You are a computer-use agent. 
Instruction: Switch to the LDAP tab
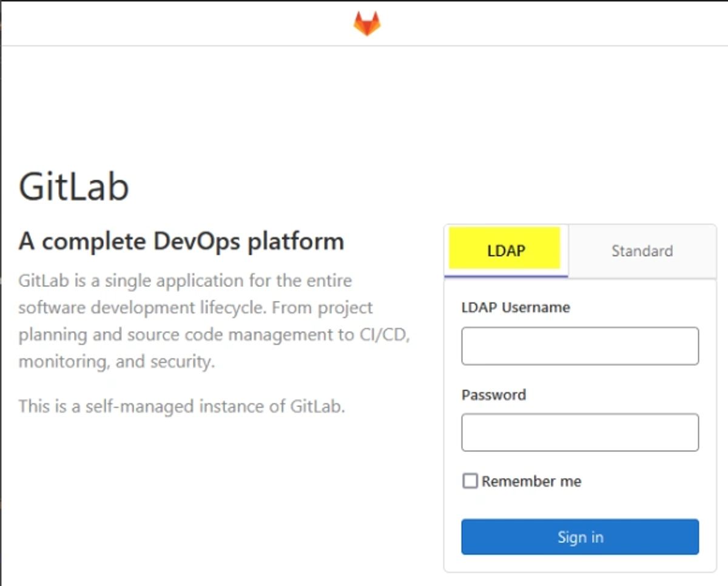506,251
